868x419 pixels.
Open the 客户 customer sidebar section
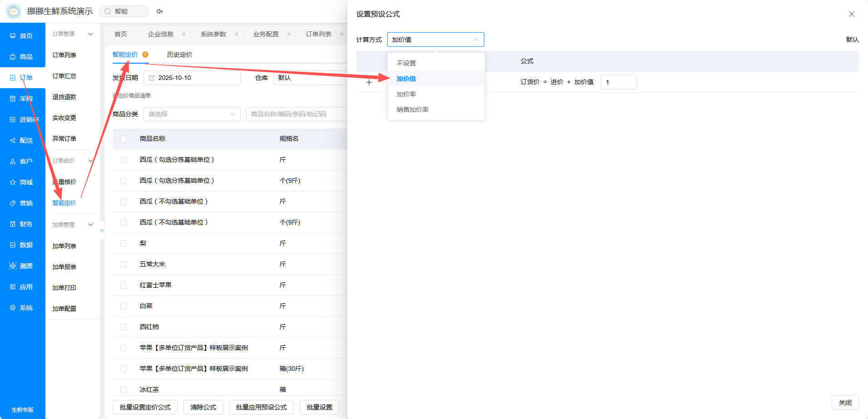[22, 161]
